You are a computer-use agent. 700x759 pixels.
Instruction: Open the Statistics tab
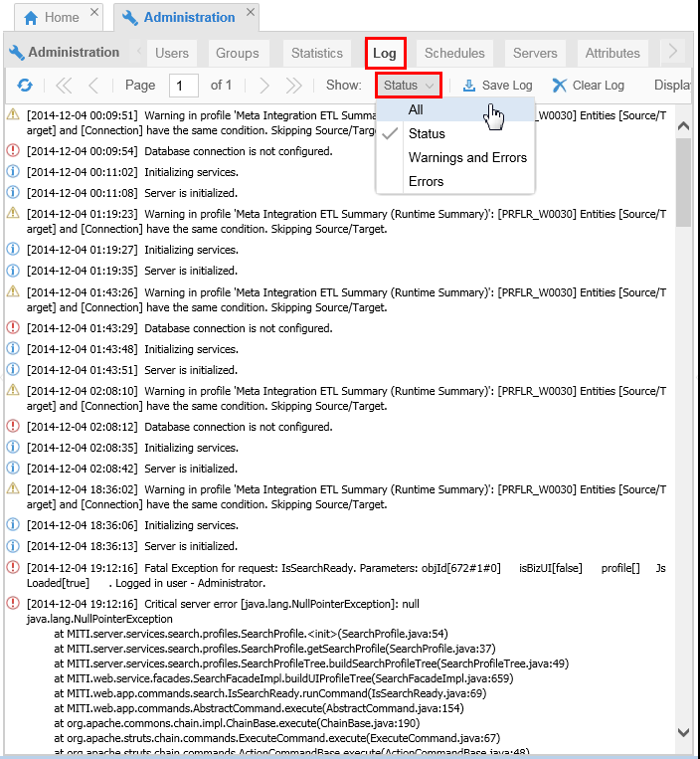[317, 54]
